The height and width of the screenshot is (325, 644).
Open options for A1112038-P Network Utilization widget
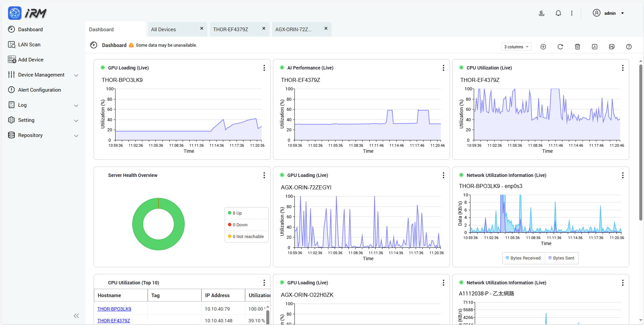coord(623,283)
